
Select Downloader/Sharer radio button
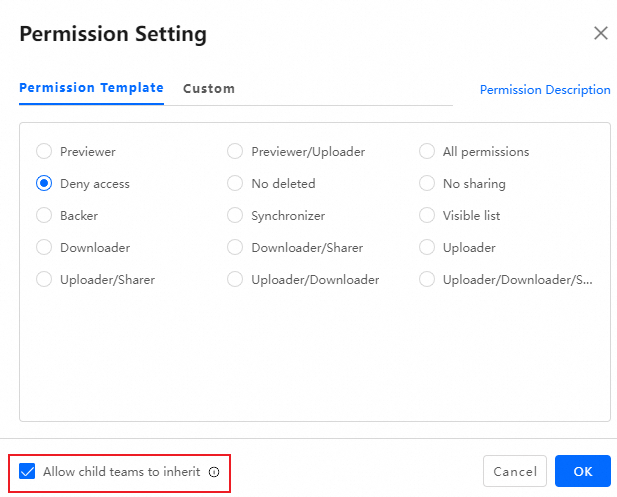235,248
